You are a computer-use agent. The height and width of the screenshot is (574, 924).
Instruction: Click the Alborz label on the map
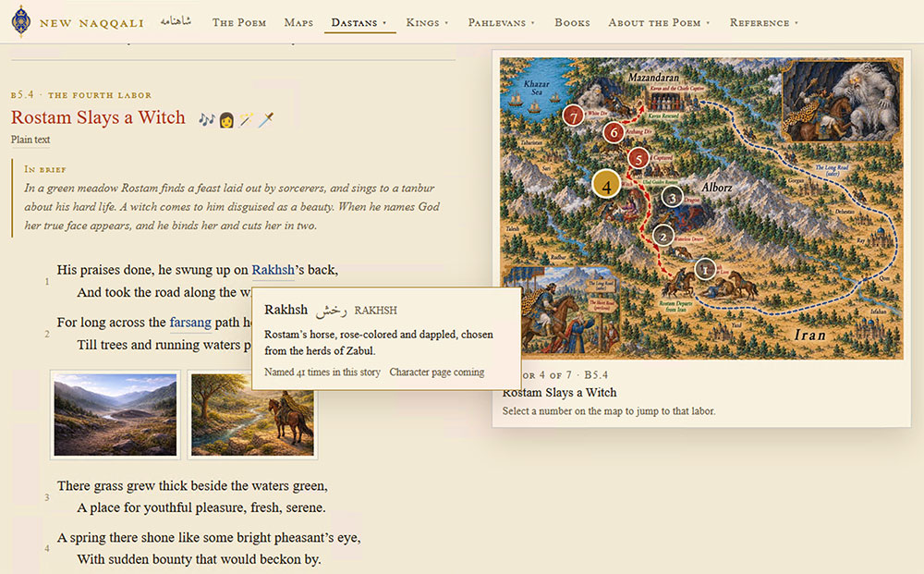717,188
